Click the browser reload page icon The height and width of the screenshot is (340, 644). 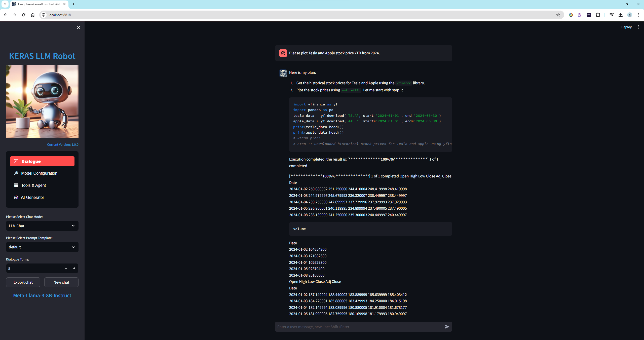point(24,15)
